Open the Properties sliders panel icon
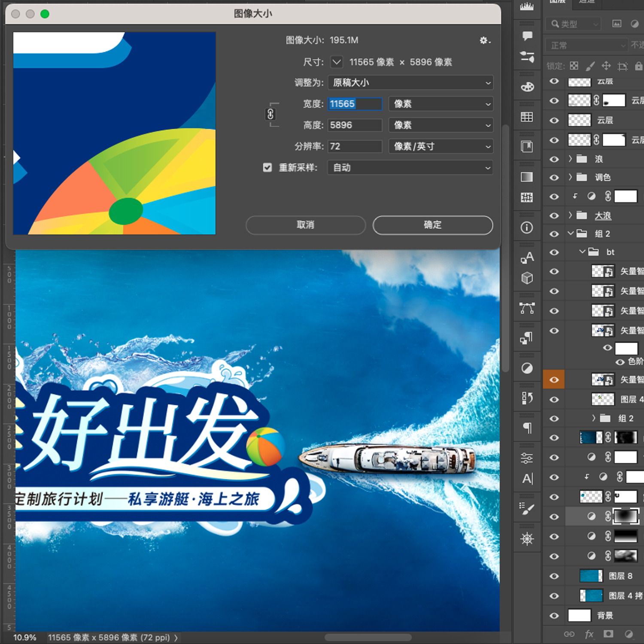This screenshot has height=644, width=644. (527, 458)
